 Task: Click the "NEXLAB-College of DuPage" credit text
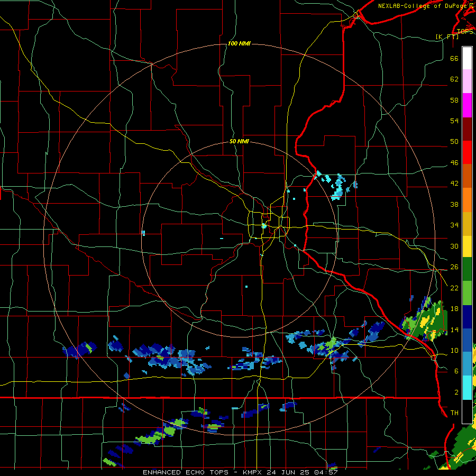pyautogui.click(x=423, y=6)
